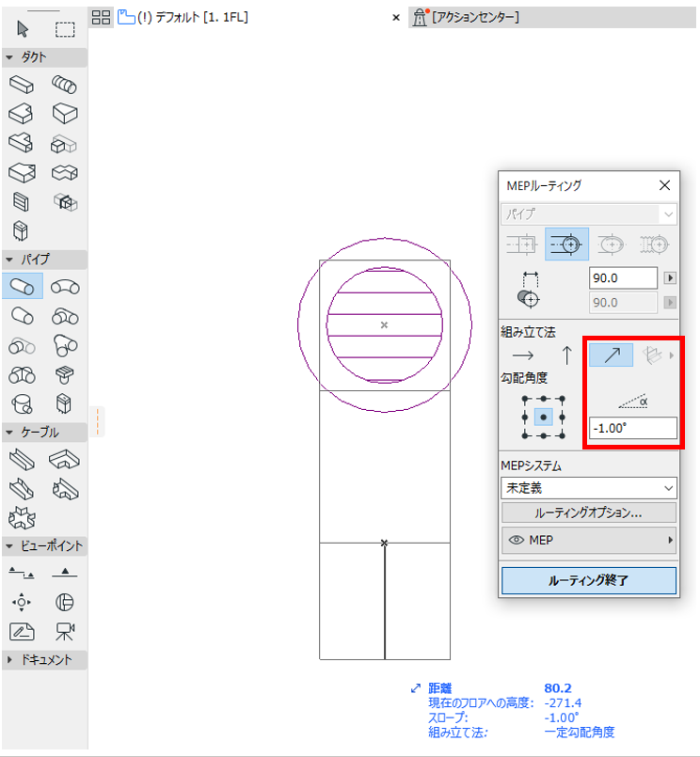Click the 現在のフロアへの高度 value -271.4
This screenshot has width=700, height=757.
[563, 703]
